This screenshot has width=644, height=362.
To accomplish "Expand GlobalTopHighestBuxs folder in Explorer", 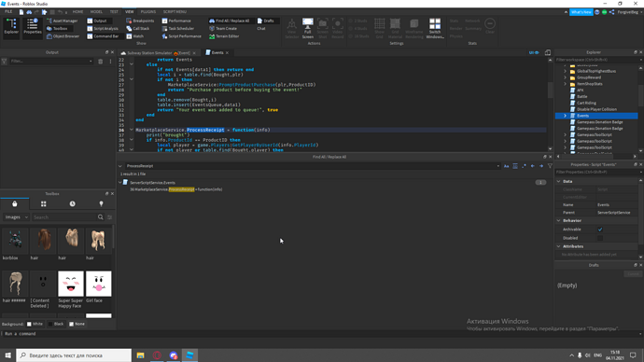I will (x=566, y=71).
